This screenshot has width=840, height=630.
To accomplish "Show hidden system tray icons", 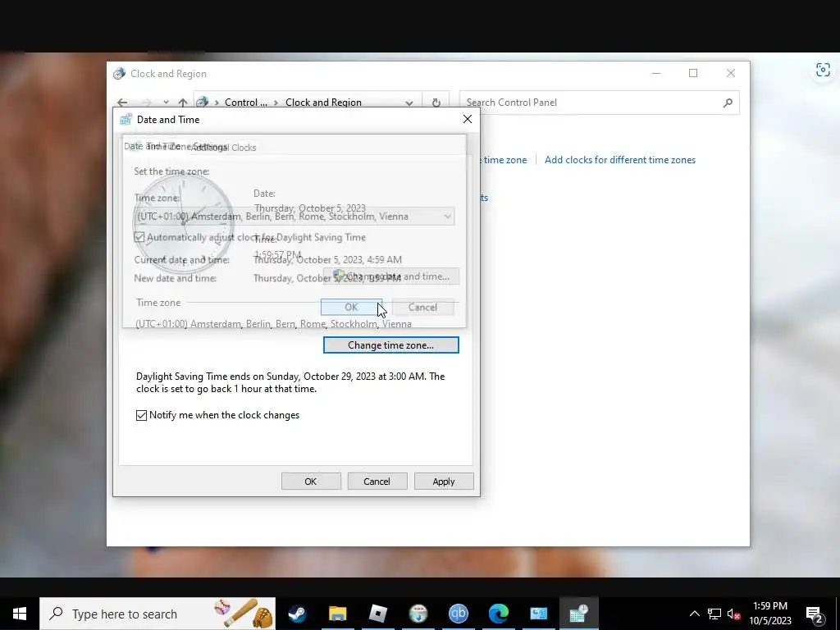I will pos(694,614).
